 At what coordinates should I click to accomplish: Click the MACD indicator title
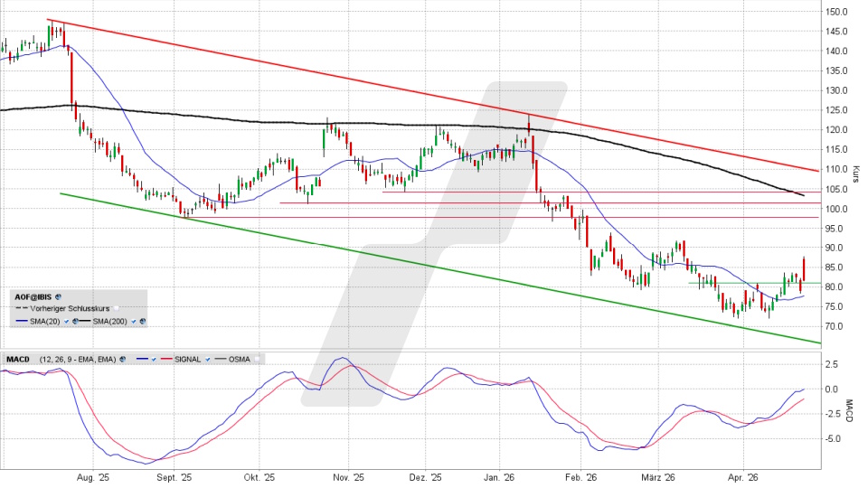(18, 359)
